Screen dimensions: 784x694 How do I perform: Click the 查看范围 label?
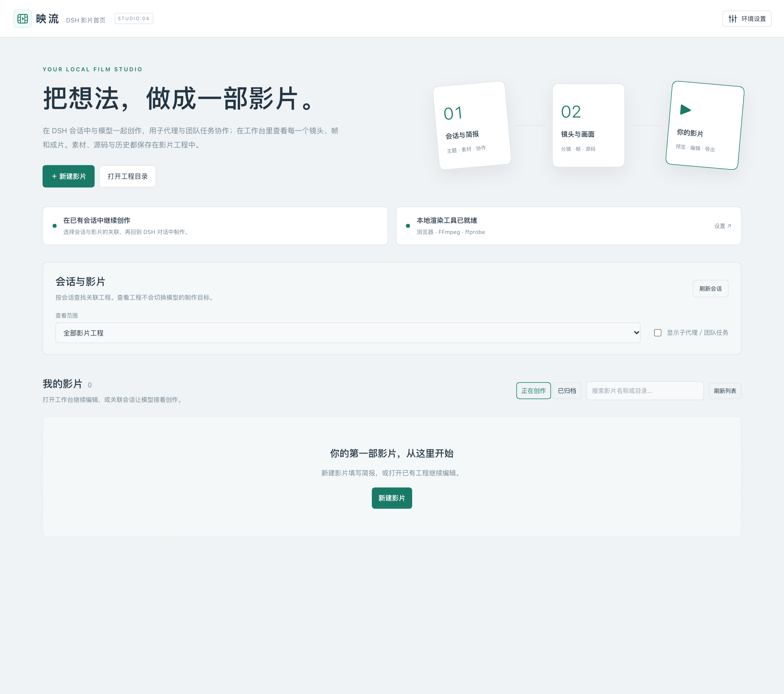tap(67, 316)
